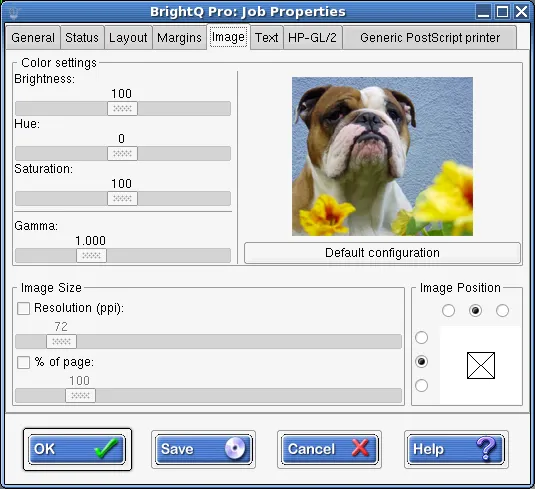Open the window menu icon in title bar
Image resolution: width=535 pixels, height=489 pixels.
pos(14,12)
